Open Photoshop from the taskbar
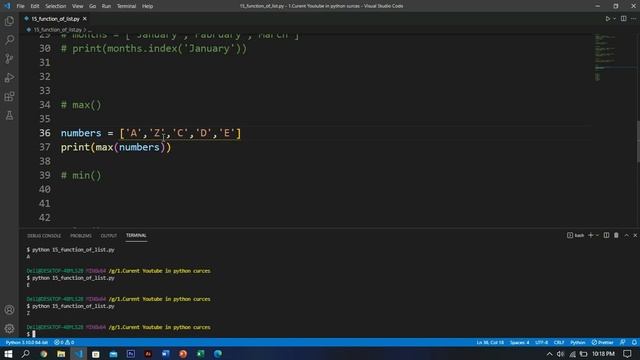This screenshot has width=640, height=360. (x=131, y=353)
